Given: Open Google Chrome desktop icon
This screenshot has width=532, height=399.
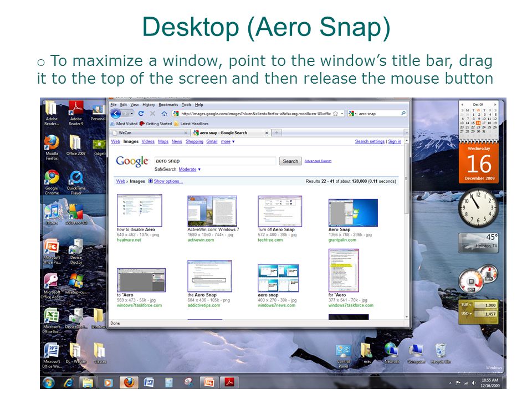Looking at the screenshot, I should tap(52, 182).
